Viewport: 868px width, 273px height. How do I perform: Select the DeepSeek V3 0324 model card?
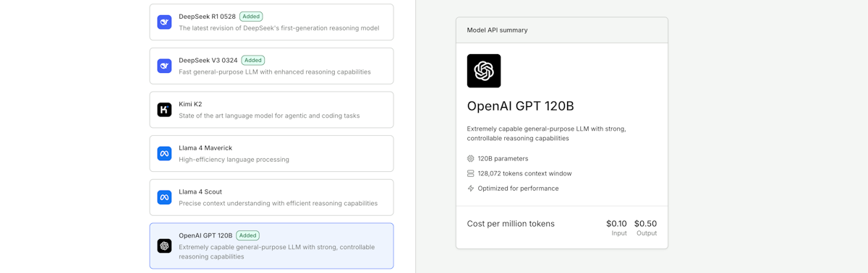[x=272, y=66]
